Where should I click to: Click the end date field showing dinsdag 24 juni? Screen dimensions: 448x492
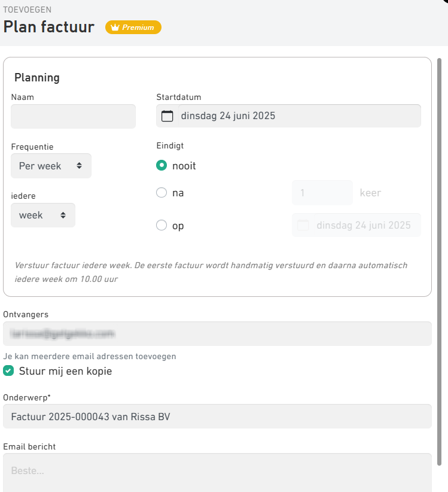(363, 226)
